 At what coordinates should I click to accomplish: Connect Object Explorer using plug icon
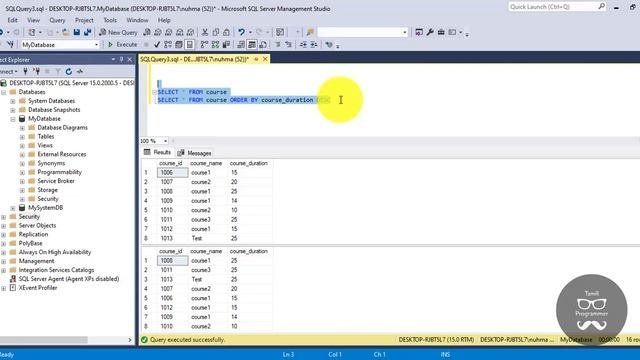coord(25,71)
